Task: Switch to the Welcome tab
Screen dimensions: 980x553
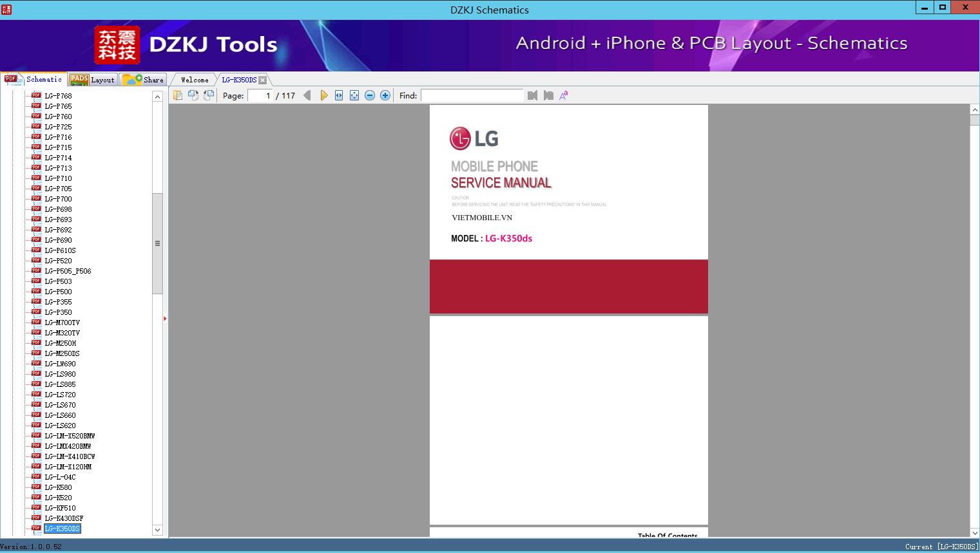Action: pos(195,80)
